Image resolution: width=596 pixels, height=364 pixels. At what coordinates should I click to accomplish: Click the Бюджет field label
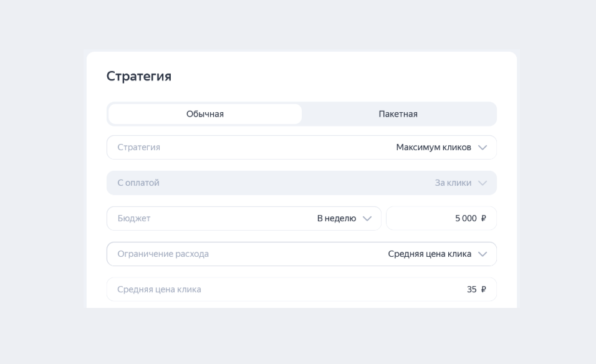133,218
